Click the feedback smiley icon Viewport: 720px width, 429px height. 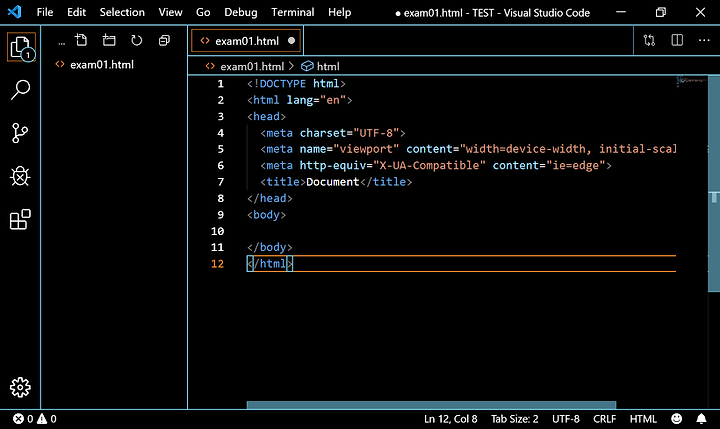[676, 418]
